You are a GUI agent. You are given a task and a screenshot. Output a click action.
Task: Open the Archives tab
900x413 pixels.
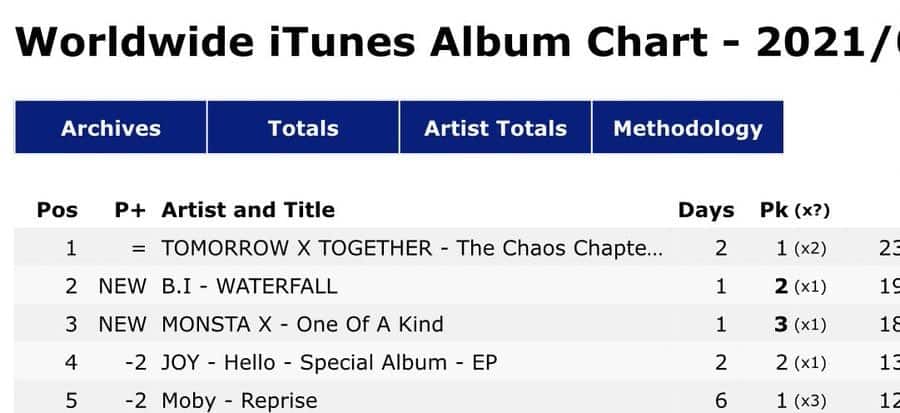pyautogui.click(x=110, y=128)
